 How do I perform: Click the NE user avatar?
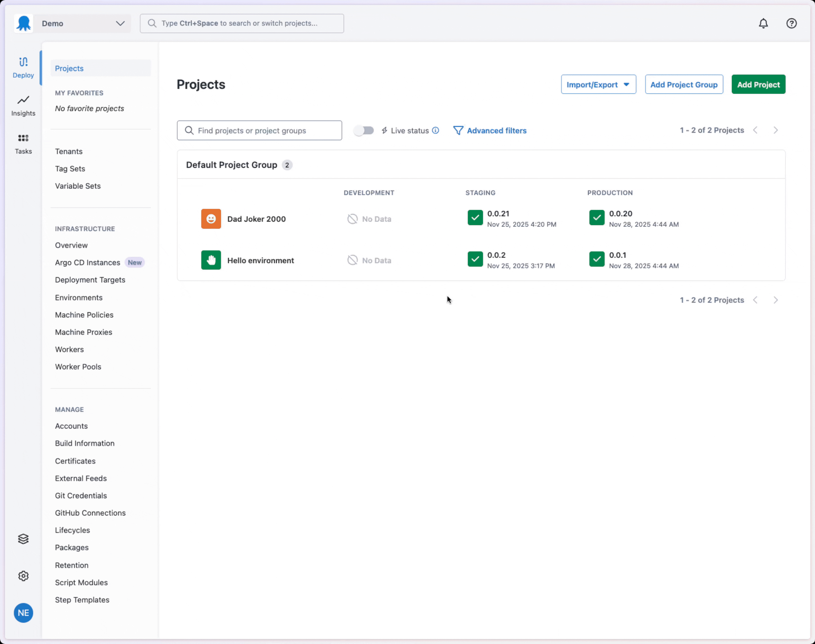point(23,613)
